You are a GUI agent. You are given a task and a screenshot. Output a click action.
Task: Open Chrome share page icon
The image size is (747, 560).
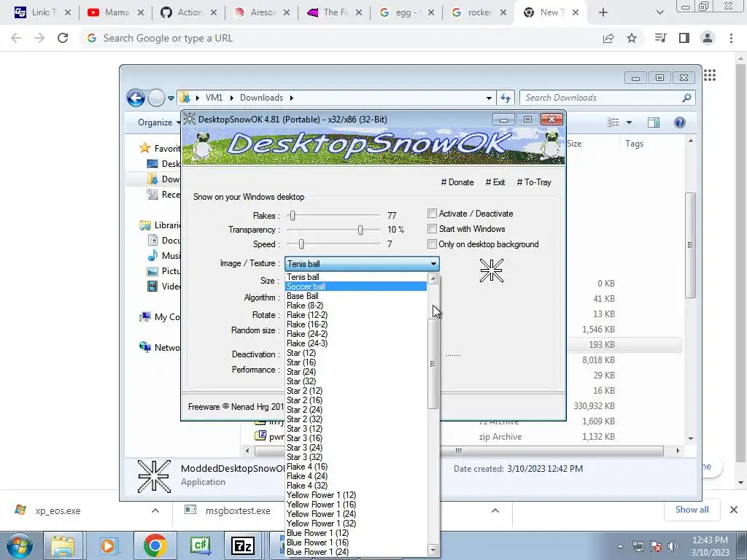click(x=608, y=38)
